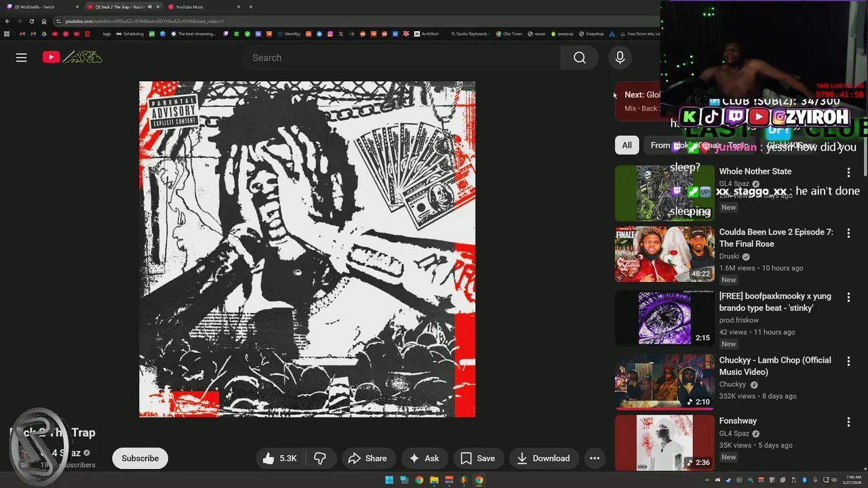
Task: Open the Free Drum kits bookmark
Action: [x=640, y=34]
